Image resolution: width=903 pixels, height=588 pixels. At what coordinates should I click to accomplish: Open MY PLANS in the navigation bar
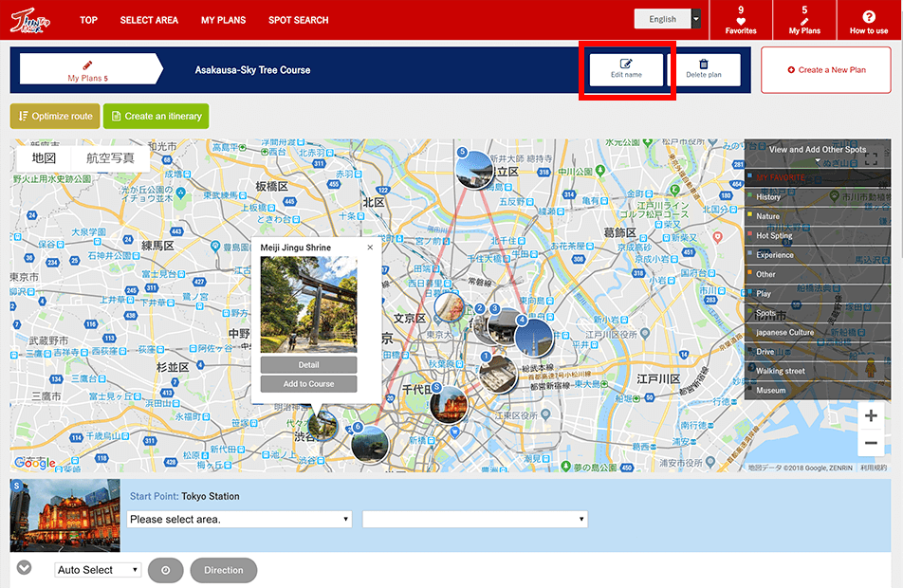tap(224, 20)
